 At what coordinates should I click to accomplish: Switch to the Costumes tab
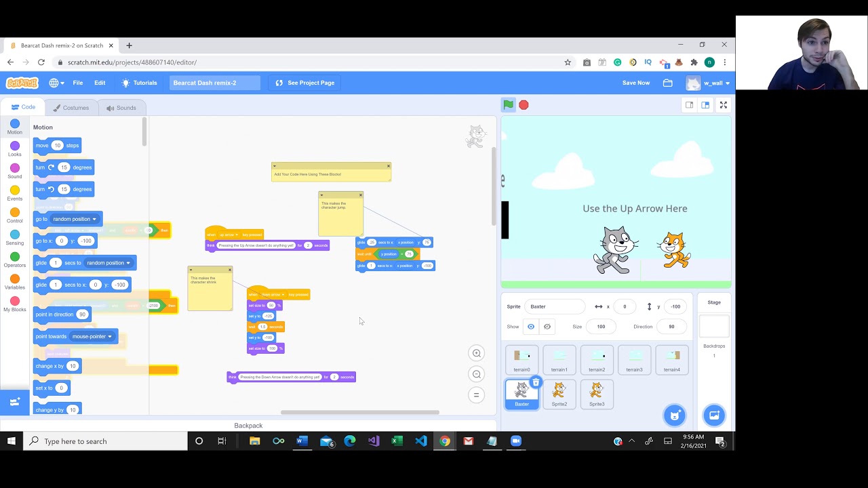[71, 108]
